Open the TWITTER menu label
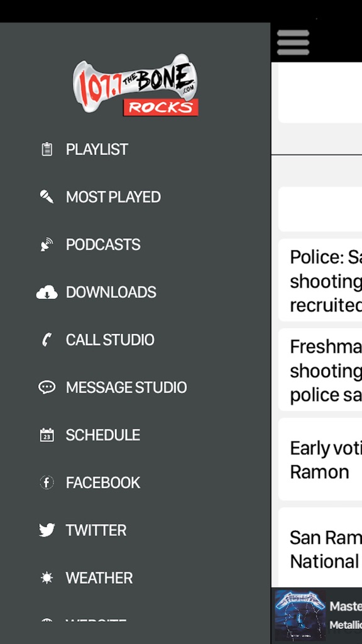Image resolution: width=362 pixels, height=644 pixels. tap(96, 530)
